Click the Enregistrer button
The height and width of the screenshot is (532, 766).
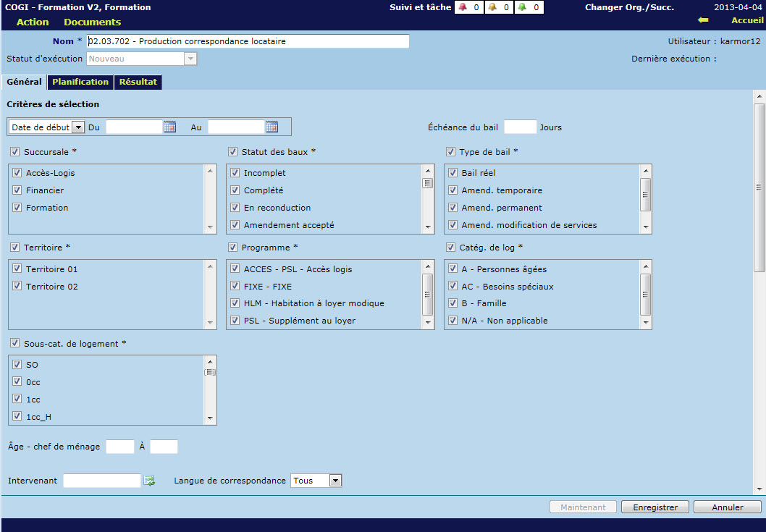click(655, 507)
